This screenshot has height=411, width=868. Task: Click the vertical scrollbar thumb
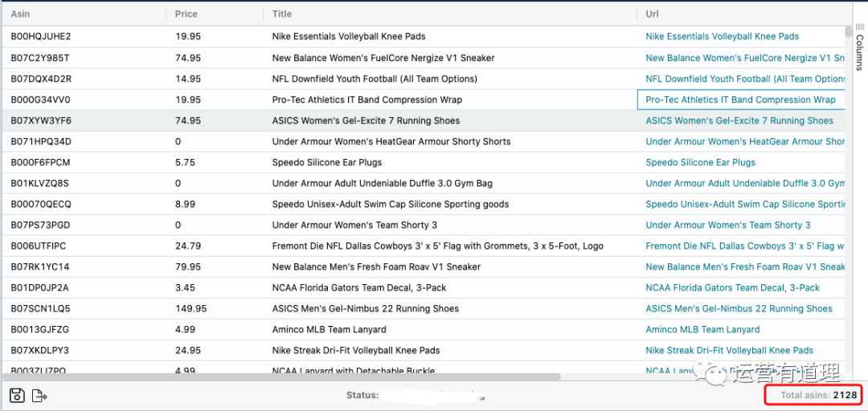tap(848, 32)
